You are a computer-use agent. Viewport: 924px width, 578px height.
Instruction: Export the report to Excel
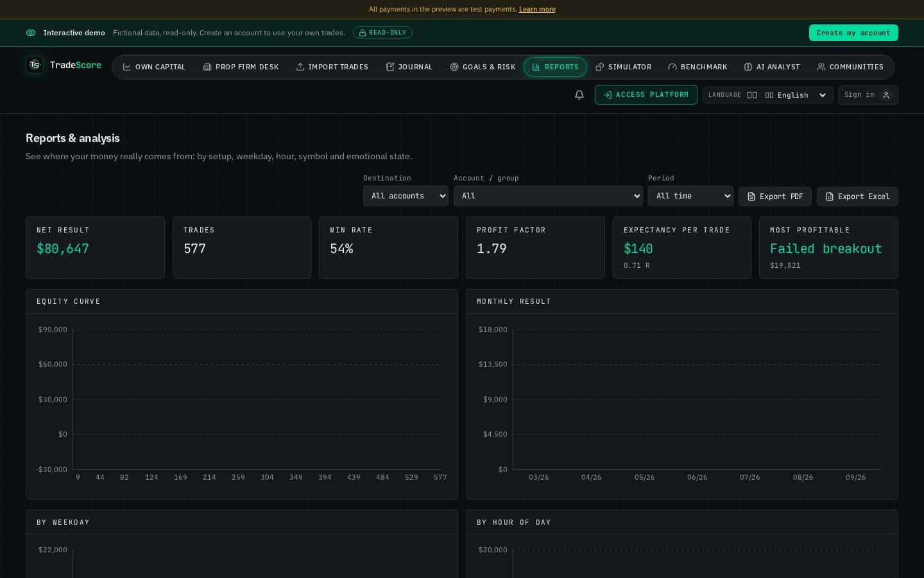(857, 197)
